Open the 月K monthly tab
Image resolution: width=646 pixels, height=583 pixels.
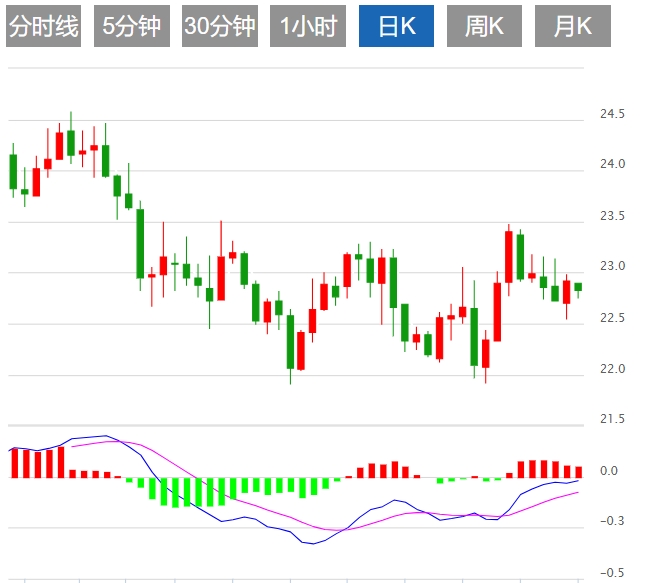tap(573, 27)
